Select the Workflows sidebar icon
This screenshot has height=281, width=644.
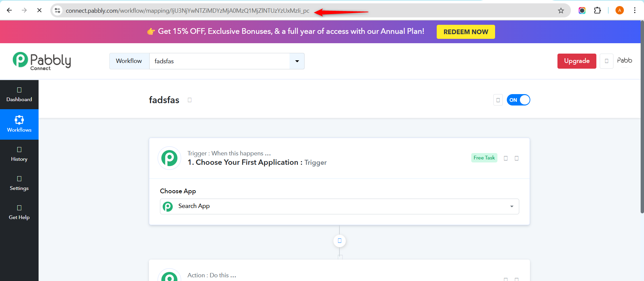click(19, 120)
